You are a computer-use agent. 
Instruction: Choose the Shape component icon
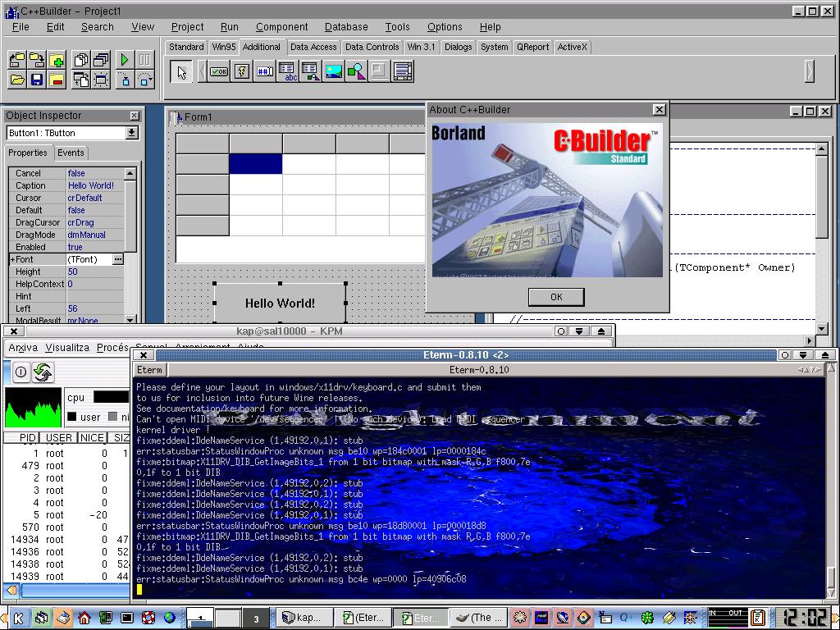coord(356,71)
